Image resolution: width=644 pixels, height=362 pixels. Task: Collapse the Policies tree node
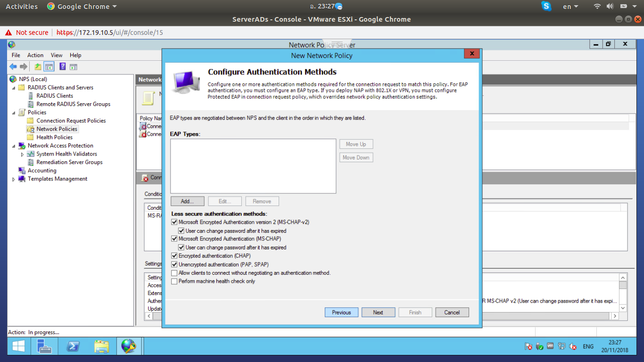13,113
